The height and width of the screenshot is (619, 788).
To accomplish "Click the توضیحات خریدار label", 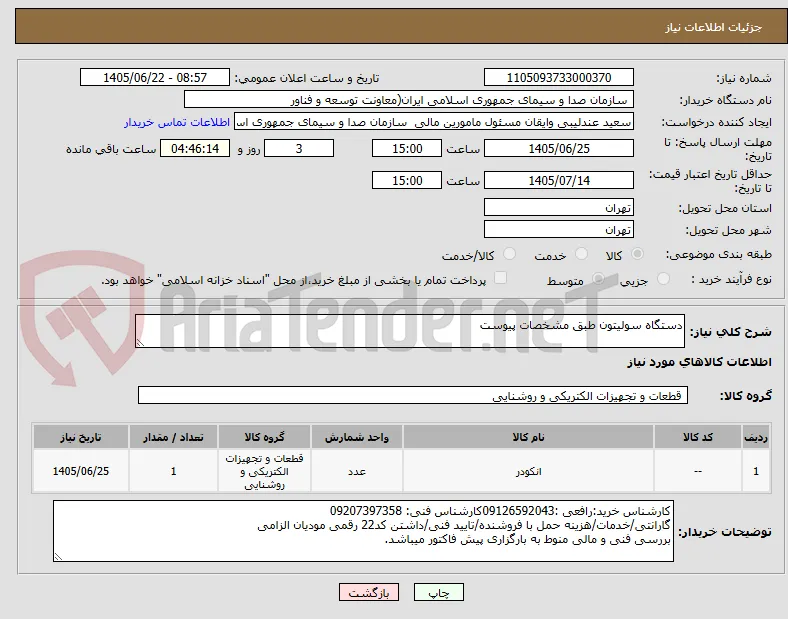I will (x=725, y=532).
